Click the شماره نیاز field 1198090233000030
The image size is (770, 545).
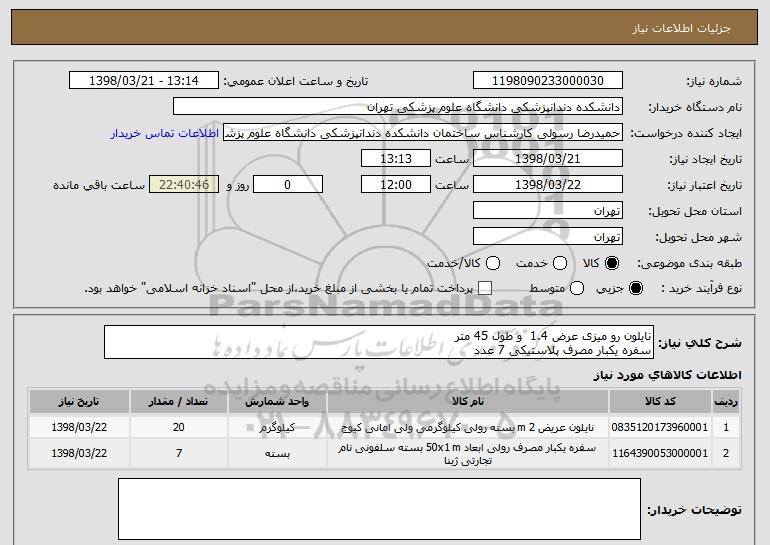(548, 81)
